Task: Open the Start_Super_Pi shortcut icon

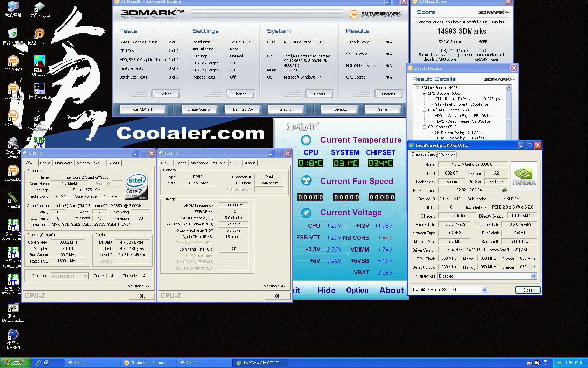Action: [x=40, y=121]
